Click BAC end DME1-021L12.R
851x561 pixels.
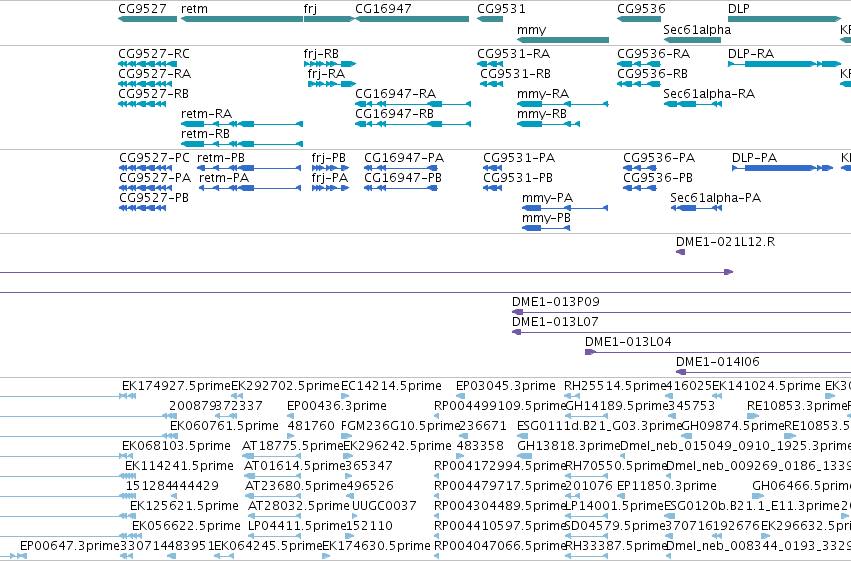[726, 242]
